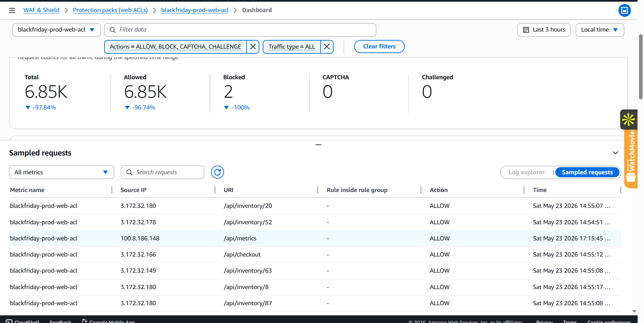This screenshot has height=323, width=644.
Task: Click the /api/inventory/52 URI cell
Action: 248,222
